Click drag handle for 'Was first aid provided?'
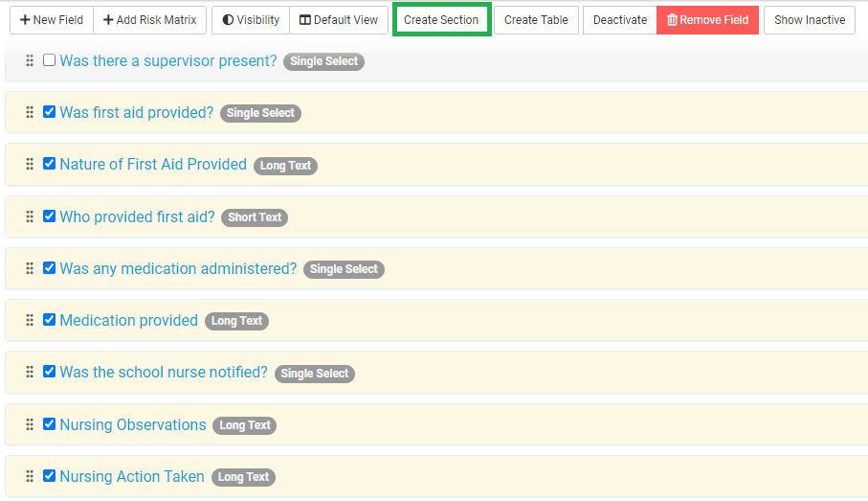Screen dimensions: 868x501 point(30,112)
